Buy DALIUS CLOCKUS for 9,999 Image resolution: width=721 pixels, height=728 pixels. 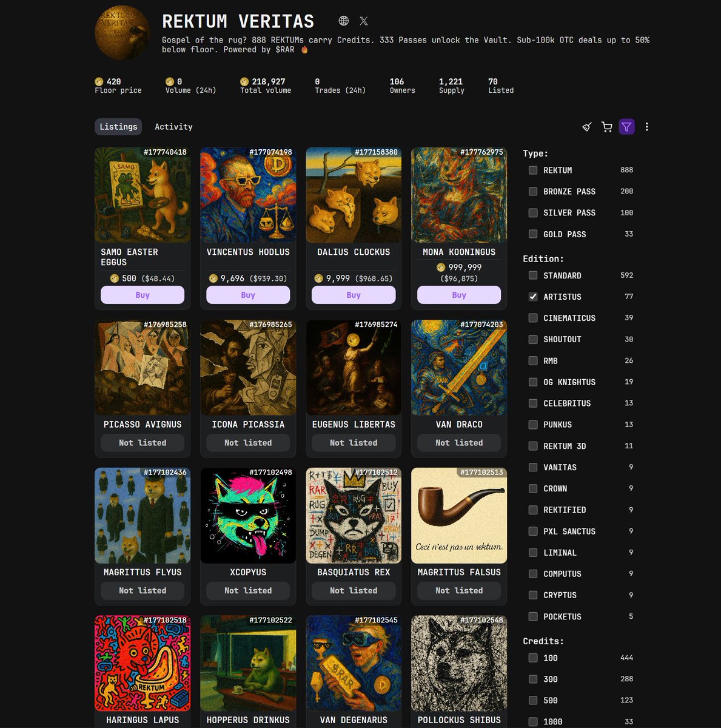(x=354, y=295)
